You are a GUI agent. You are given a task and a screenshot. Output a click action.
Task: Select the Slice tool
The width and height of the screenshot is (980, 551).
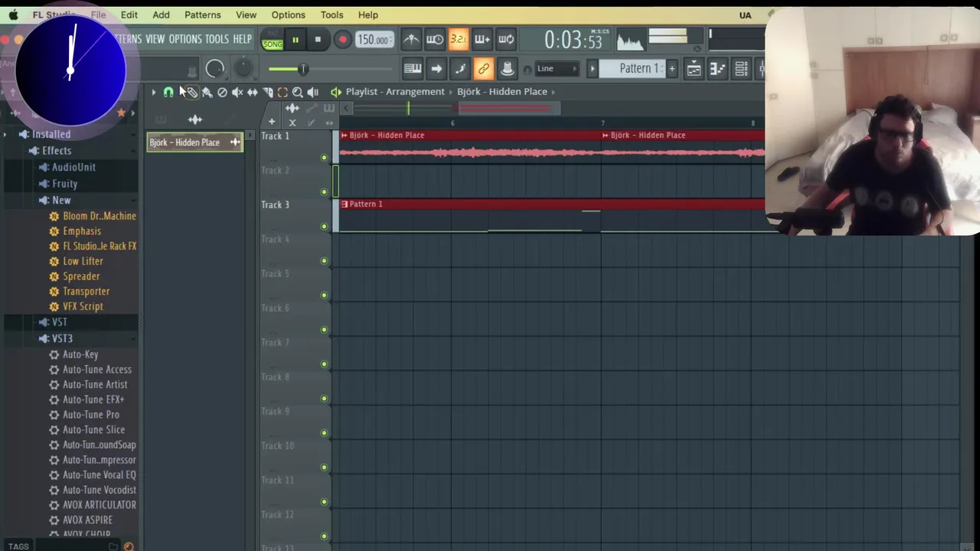click(x=268, y=92)
